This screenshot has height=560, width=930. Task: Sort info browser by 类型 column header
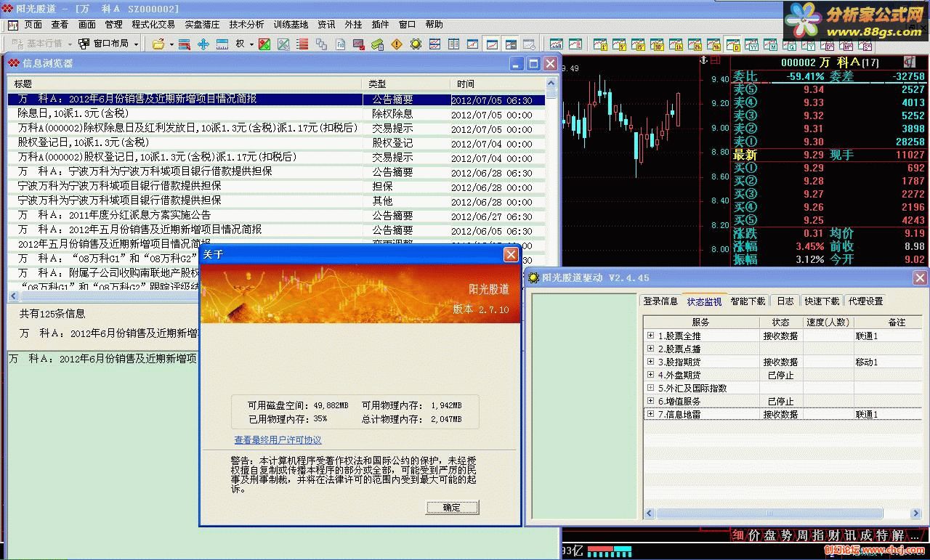[405, 84]
